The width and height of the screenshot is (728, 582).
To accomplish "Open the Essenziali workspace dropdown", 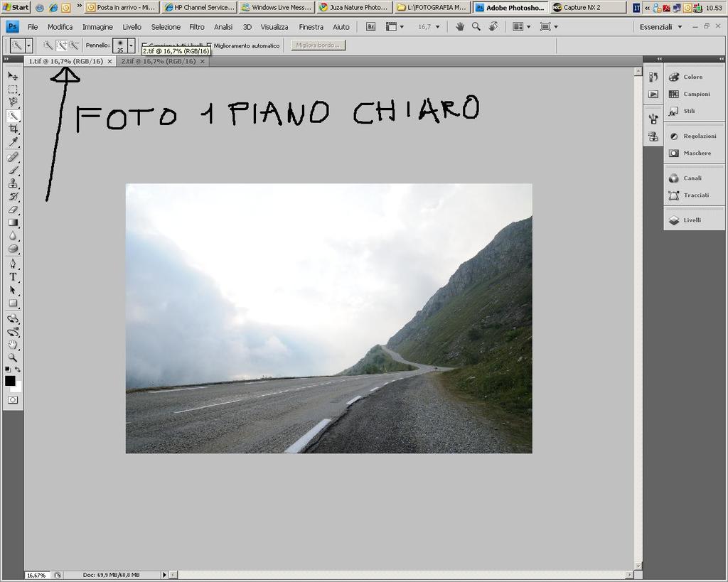I will point(661,26).
